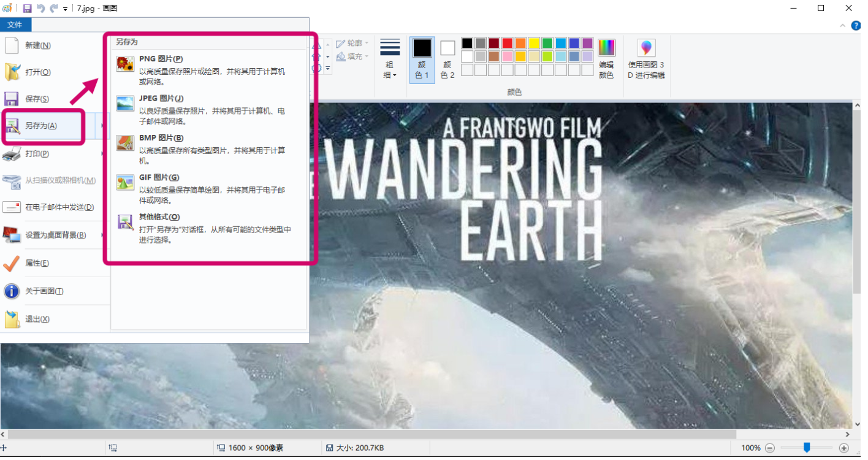The image size is (868, 460).
Task: Click the zoom in plus button
Action: 844,448
